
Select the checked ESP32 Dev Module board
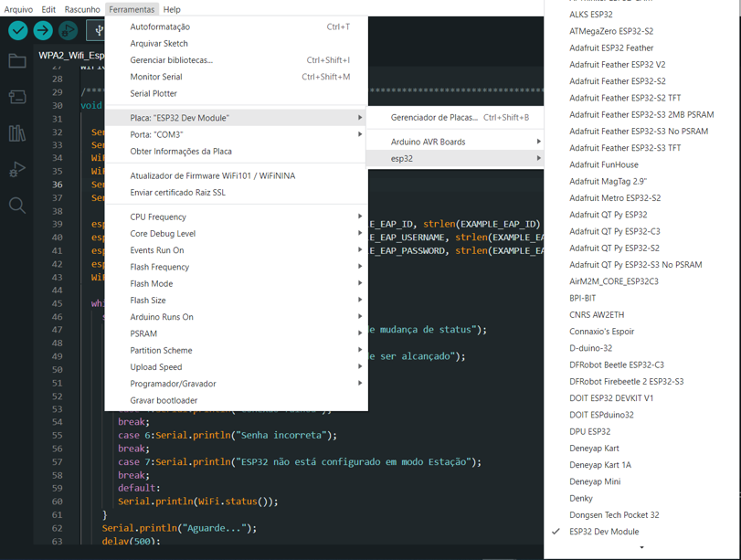tap(605, 532)
